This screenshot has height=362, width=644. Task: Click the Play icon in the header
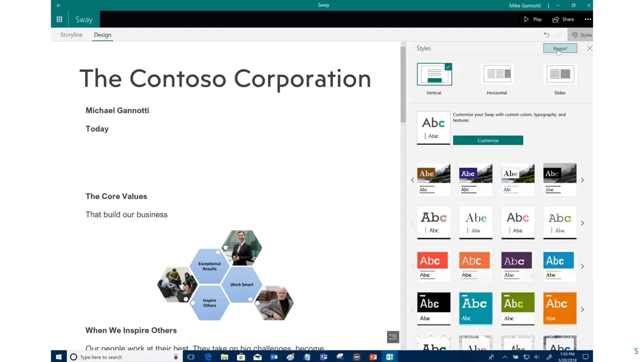coord(526,19)
